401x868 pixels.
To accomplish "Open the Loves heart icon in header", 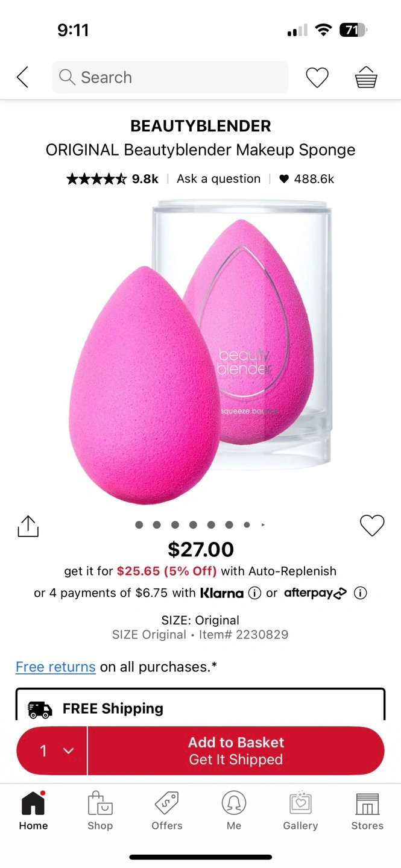I will [x=317, y=77].
